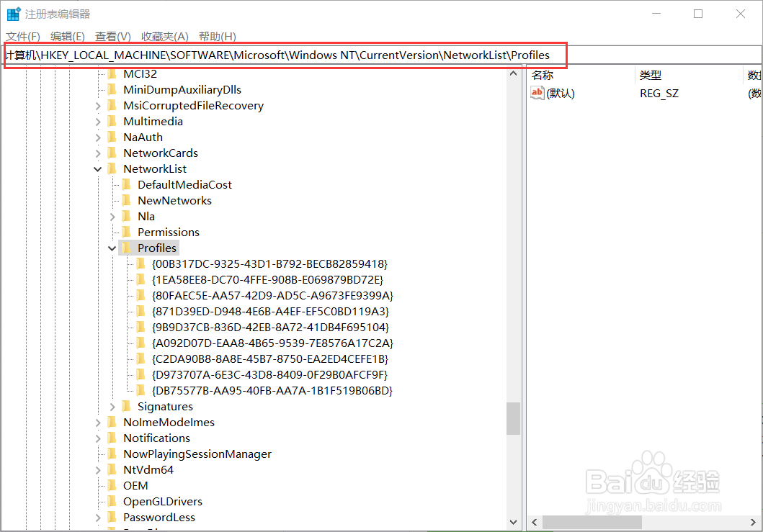Select the (默认) value name

(x=561, y=94)
